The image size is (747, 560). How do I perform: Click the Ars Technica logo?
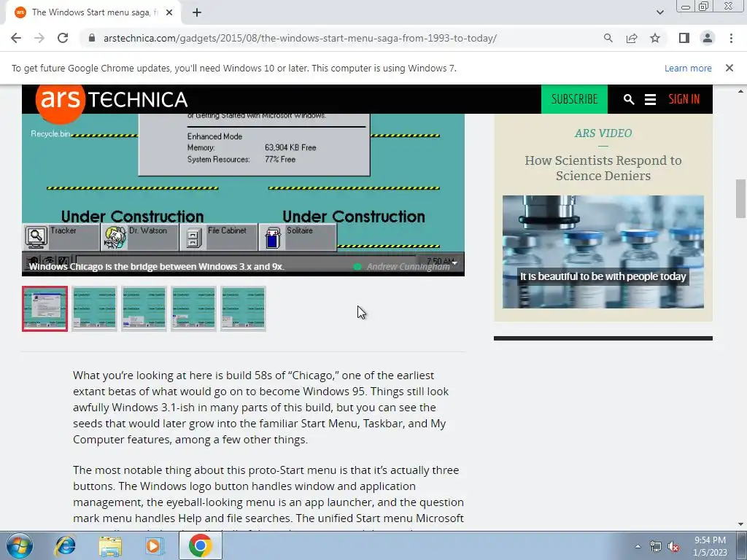[112, 99]
